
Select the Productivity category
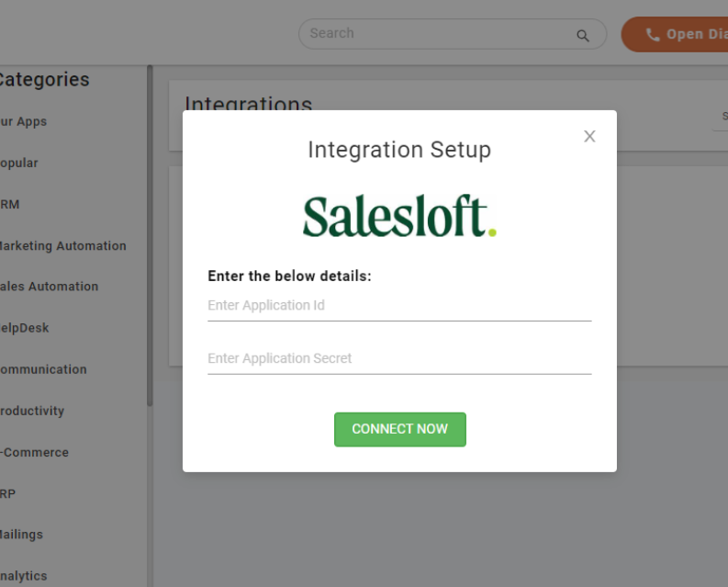pos(32,411)
